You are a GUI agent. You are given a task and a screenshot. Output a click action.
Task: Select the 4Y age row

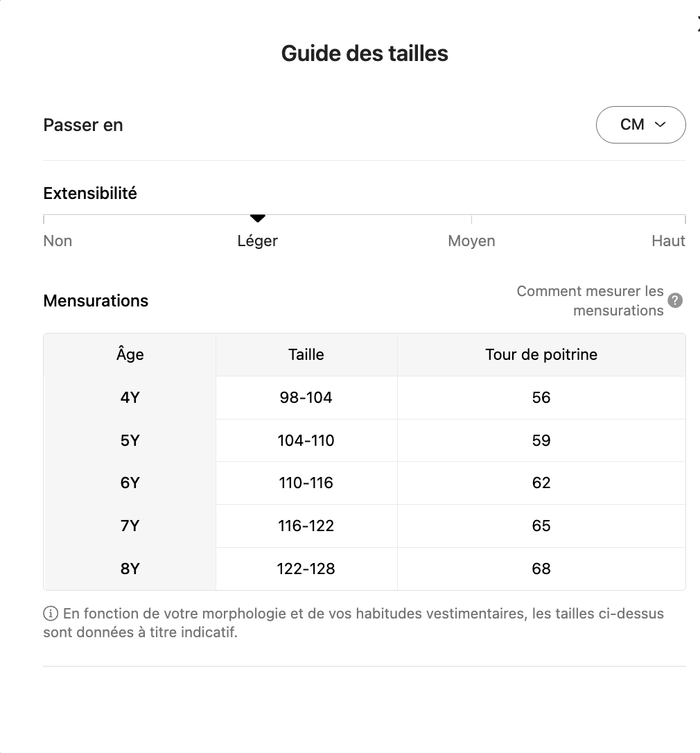pyautogui.click(x=130, y=398)
